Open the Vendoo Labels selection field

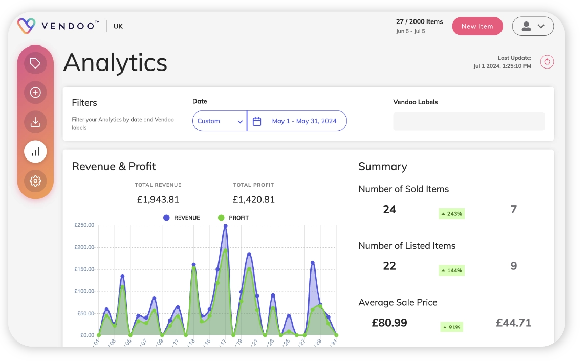(469, 121)
